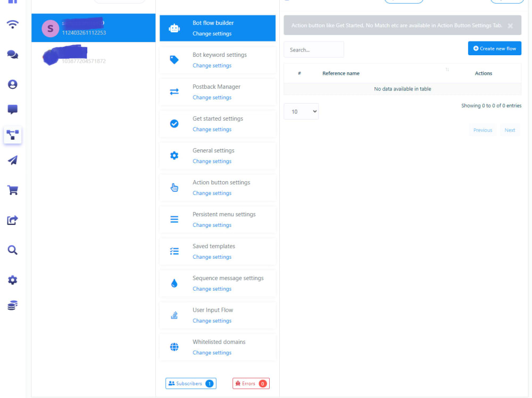Open Change settings under Saved templates
This screenshot has height=398, width=532.
click(212, 257)
